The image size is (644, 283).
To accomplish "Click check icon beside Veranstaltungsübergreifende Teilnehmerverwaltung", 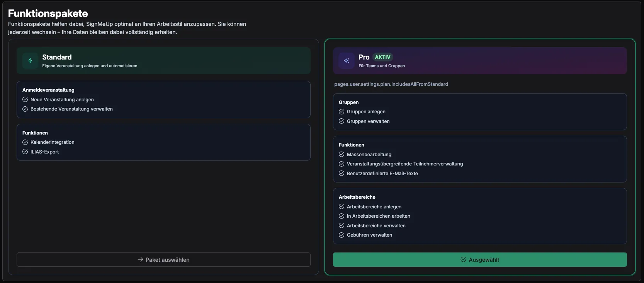I will (x=342, y=164).
